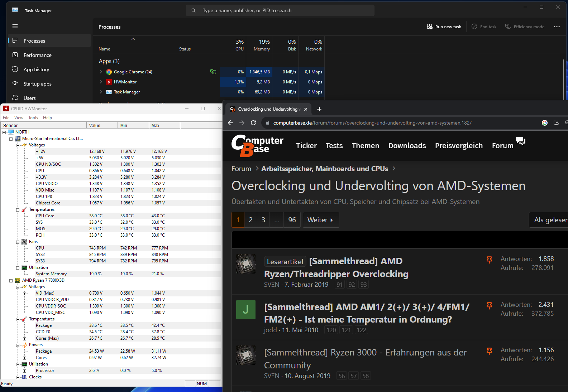568x392 pixels.
Task: Click the Users people icon in sidebar
Action: click(x=15, y=98)
